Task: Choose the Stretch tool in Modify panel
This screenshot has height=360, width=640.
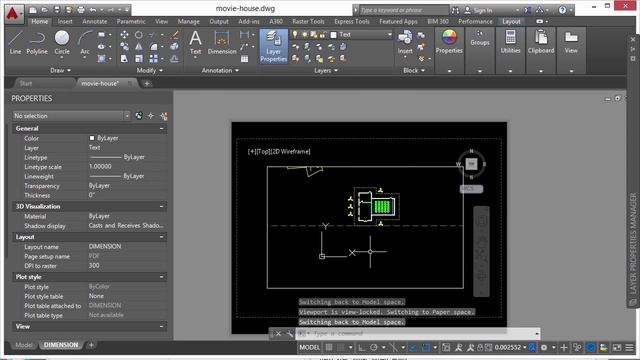Action: (124, 59)
